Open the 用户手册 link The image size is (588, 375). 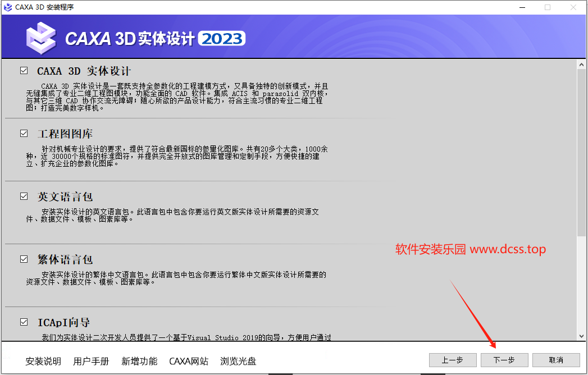tap(91, 361)
